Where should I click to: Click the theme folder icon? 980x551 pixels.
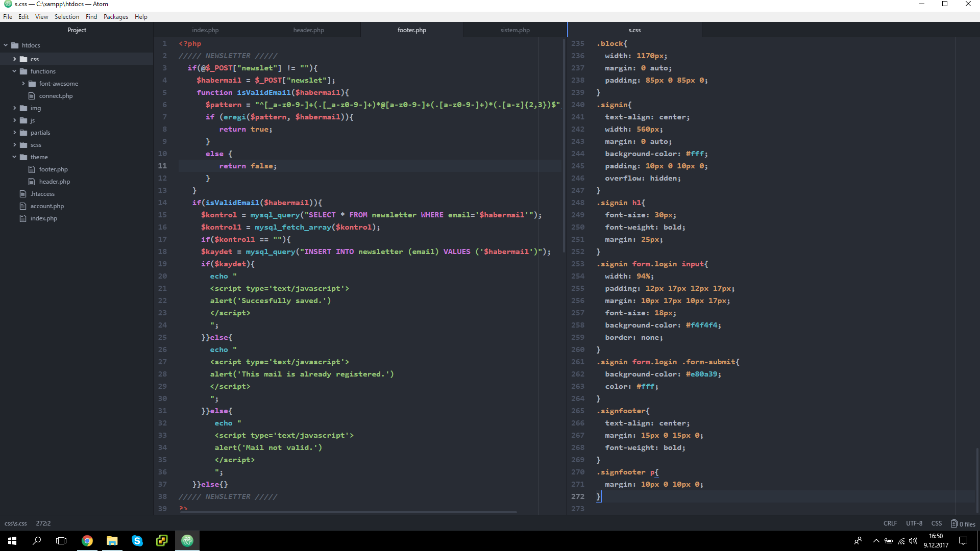pos(23,157)
